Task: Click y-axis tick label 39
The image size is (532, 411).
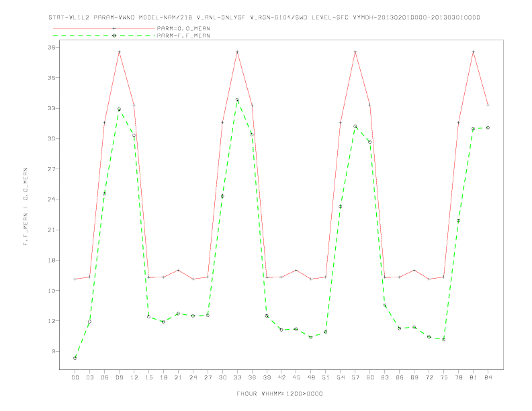Action: click(x=52, y=47)
